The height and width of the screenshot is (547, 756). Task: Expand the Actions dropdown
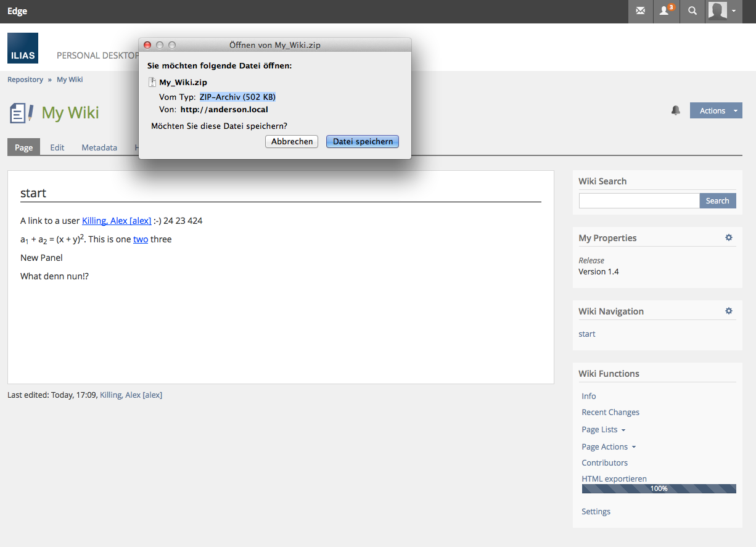(716, 110)
